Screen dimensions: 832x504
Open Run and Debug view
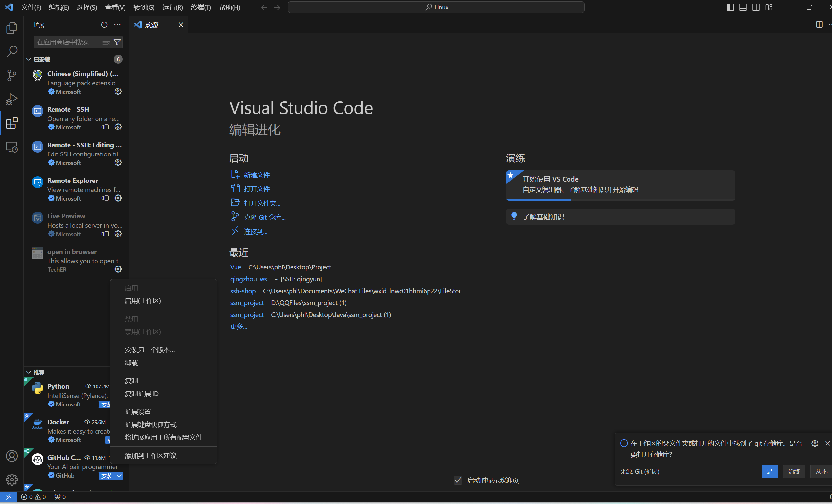(12, 99)
